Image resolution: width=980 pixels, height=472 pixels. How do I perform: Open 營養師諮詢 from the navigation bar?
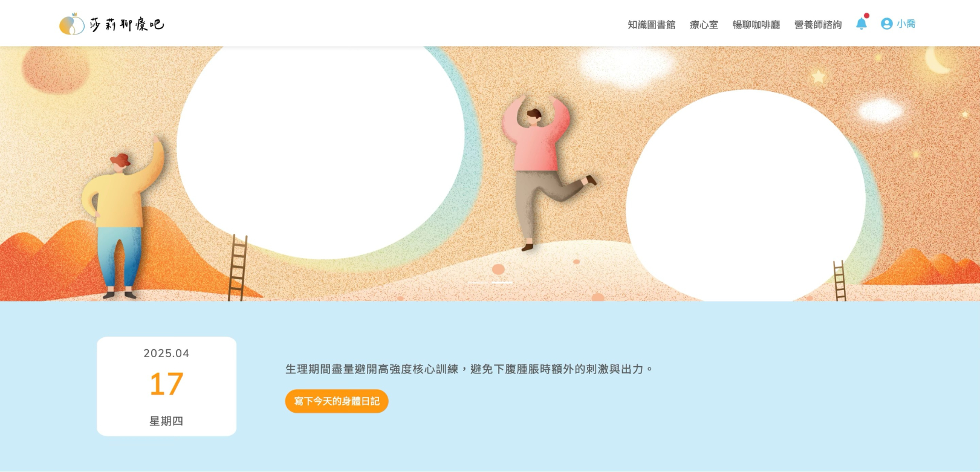818,25
